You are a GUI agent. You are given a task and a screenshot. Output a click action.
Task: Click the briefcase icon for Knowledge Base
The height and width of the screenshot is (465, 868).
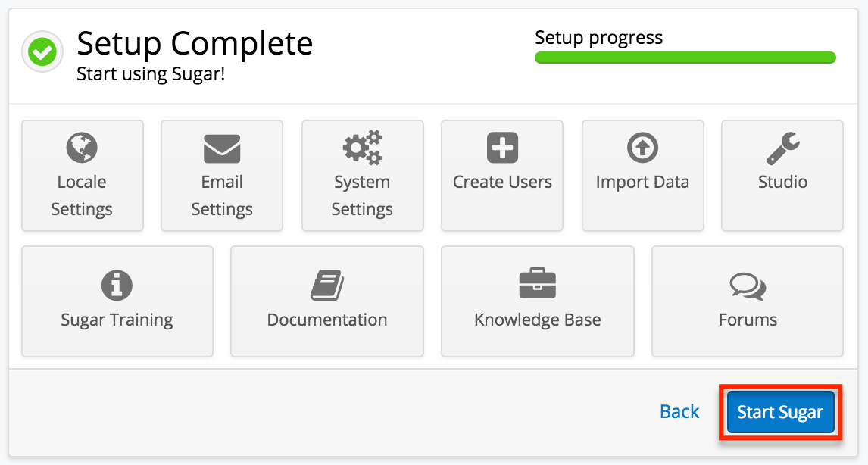pos(538,283)
